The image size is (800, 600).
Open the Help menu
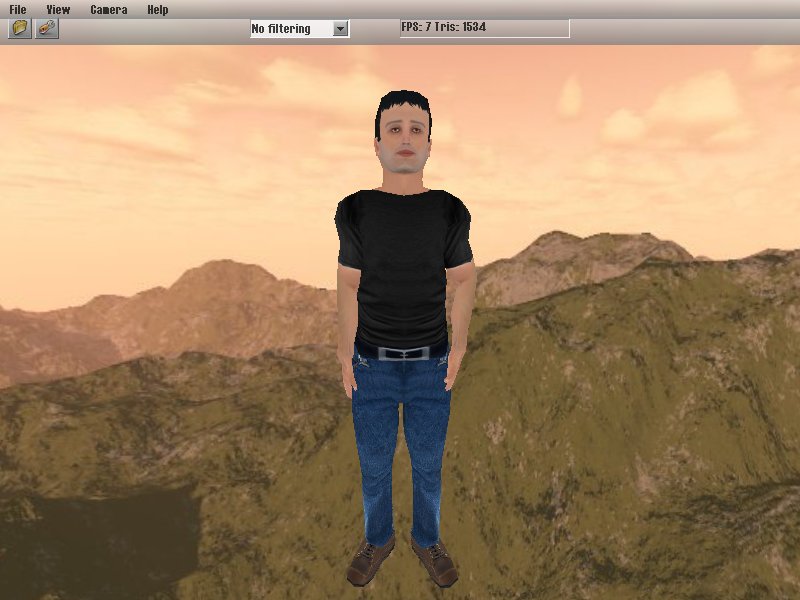(x=158, y=10)
